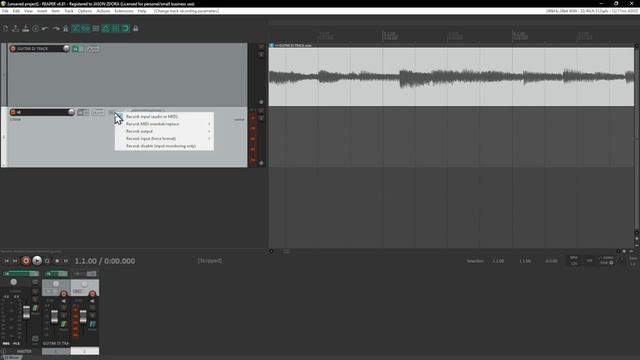This screenshot has height=360, width=640.
Task: Toggle grid lines toolbar icon
Action: click(x=116, y=28)
